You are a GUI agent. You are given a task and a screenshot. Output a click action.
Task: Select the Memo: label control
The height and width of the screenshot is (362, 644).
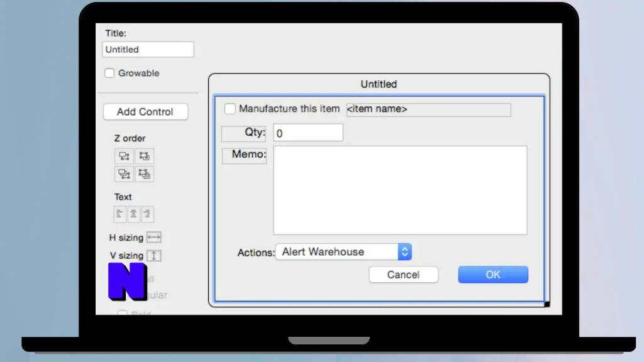(245, 156)
